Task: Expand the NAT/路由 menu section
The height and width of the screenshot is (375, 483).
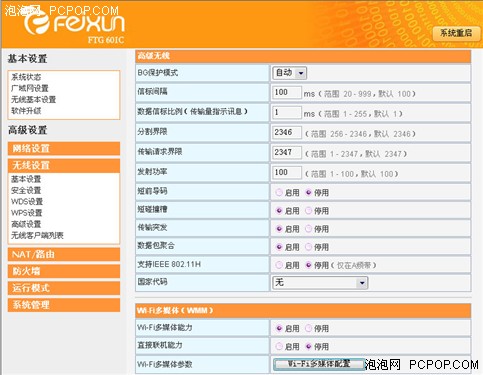Action: (64, 254)
